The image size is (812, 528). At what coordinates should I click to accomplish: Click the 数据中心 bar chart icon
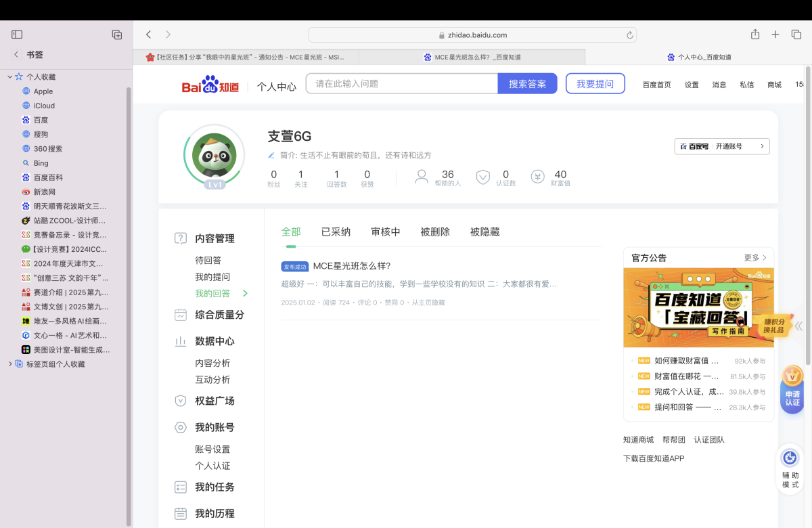tap(181, 341)
